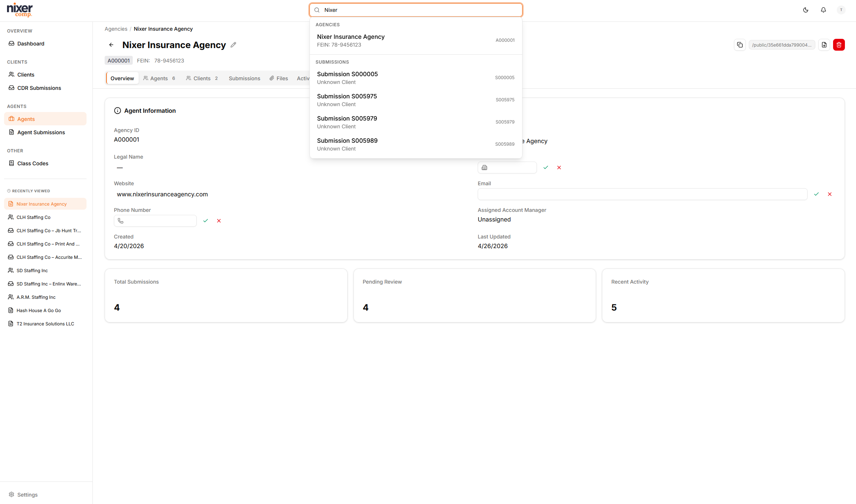856x504 pixels.
Task: Click the Nixer Comp logo
Action: pos(20,10)
